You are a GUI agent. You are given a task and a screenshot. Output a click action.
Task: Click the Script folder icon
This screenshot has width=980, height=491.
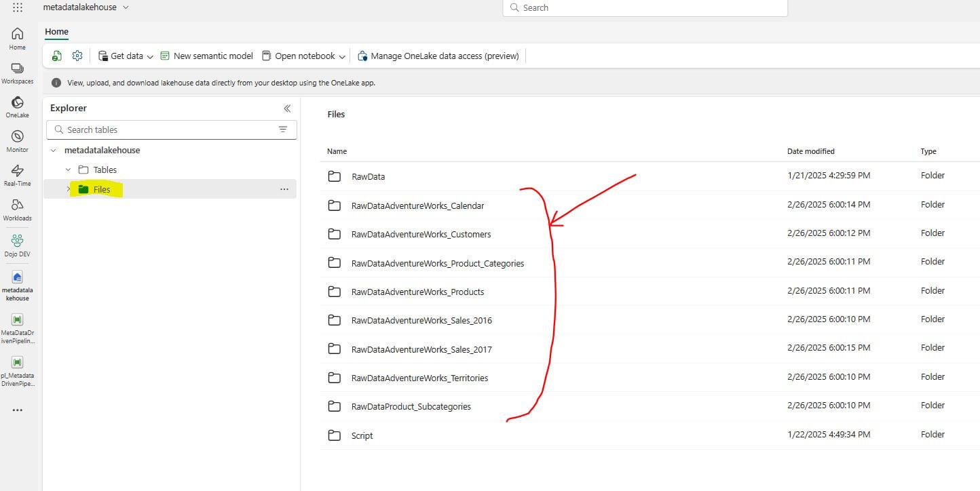point(334,435)
